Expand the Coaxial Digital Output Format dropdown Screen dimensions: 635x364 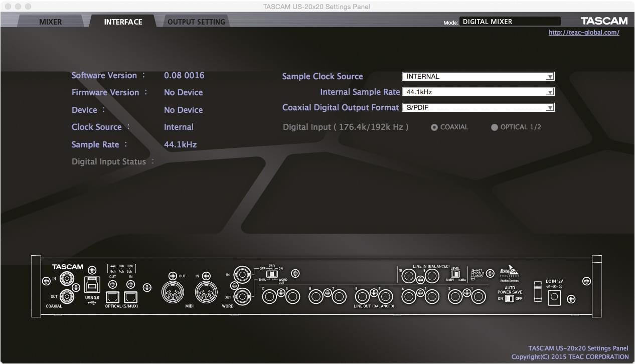pyautogui.click(x=479, y=108)
